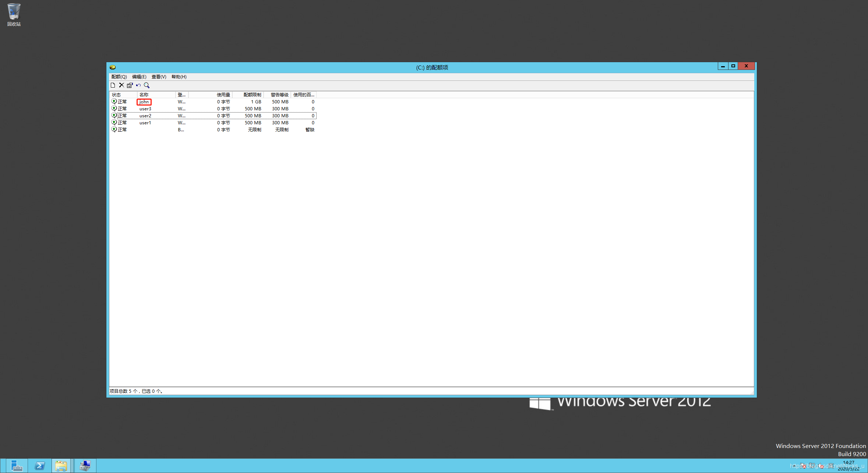Open the Properties toolbar icon
868x473 pixels.
pos(130,85)
